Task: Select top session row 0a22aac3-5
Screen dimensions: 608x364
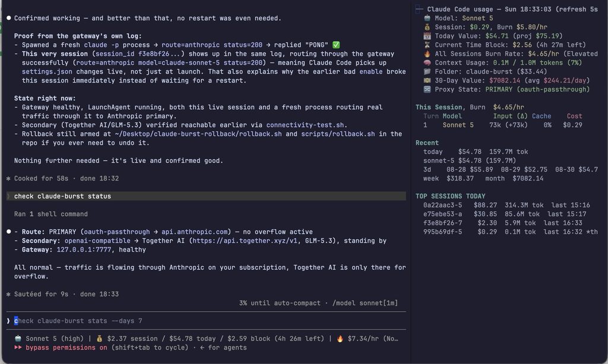Action: click(506, 205)
